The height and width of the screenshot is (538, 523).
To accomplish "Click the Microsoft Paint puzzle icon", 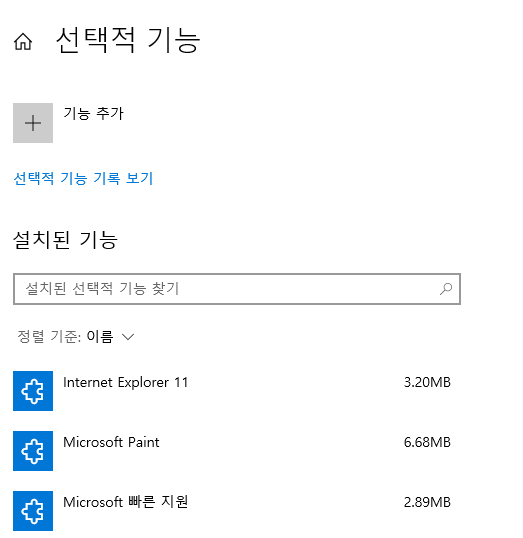I will pos(33,451).
